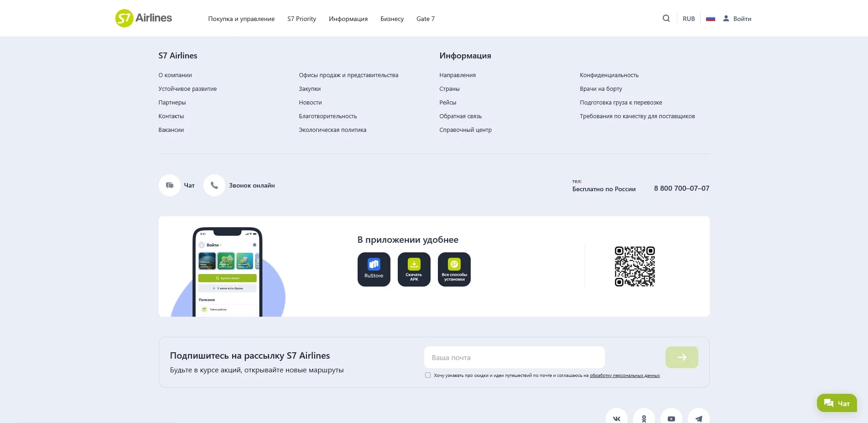Click the Скачать APK download tile
The image size is (868, 423).
point(414,269)
